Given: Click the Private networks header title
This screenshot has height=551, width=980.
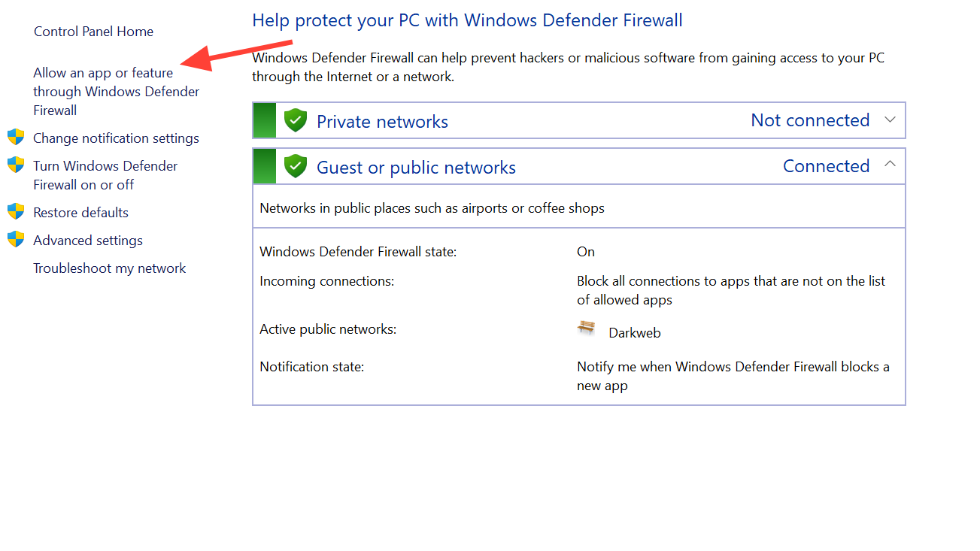Looking at the screenshot, I should (382, 122).
